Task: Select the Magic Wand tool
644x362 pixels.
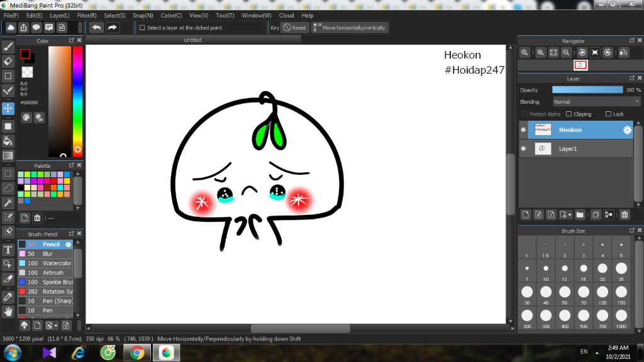Action: pos(8,202)
